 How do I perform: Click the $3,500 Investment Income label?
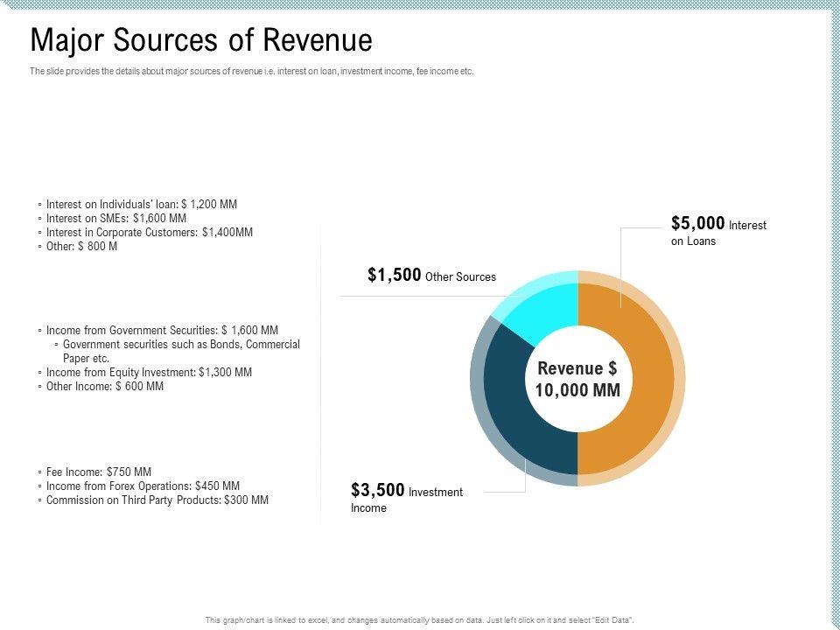click(x=406, y=498)
